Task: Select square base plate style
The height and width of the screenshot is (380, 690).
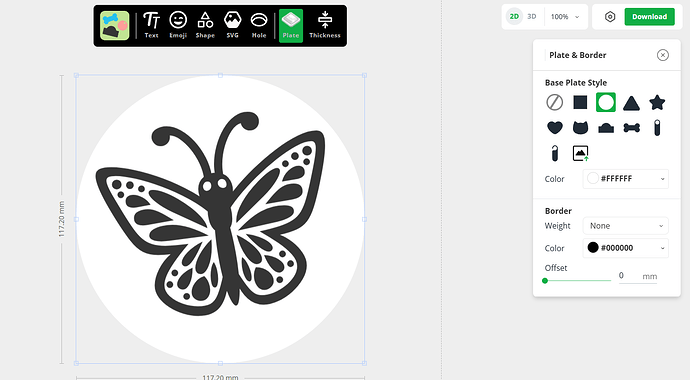Action: tap(580, 102)
